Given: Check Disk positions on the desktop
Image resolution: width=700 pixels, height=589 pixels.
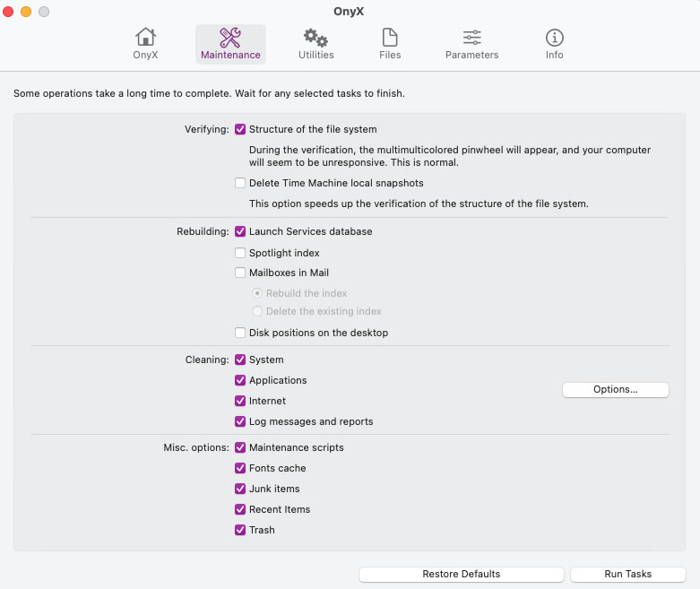Looking at the screenshot, I should (x=240, y=333).
